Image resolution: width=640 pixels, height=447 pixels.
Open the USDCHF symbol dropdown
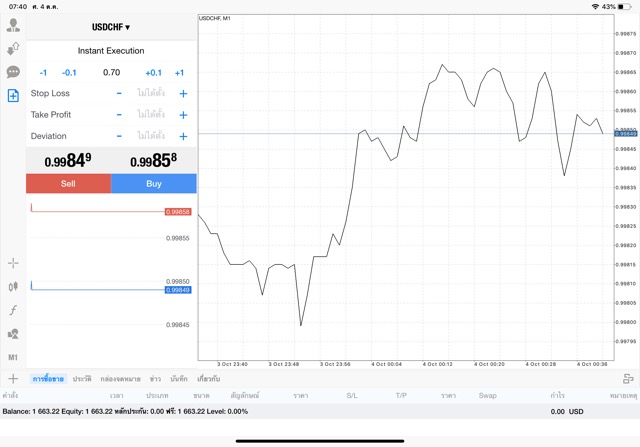(x=111, y=27)
